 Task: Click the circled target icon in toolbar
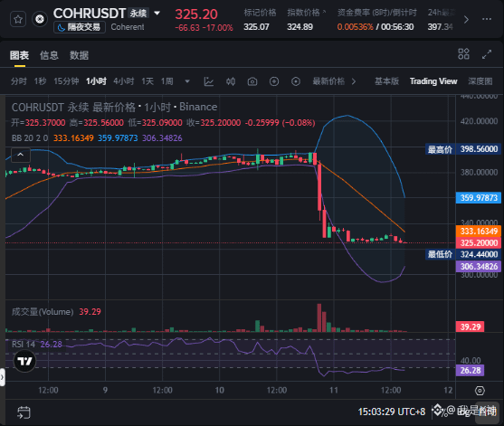point(296,81)
